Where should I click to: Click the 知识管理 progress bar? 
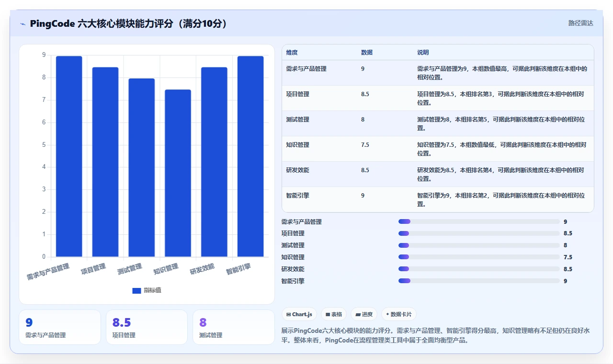pos(479,257)
